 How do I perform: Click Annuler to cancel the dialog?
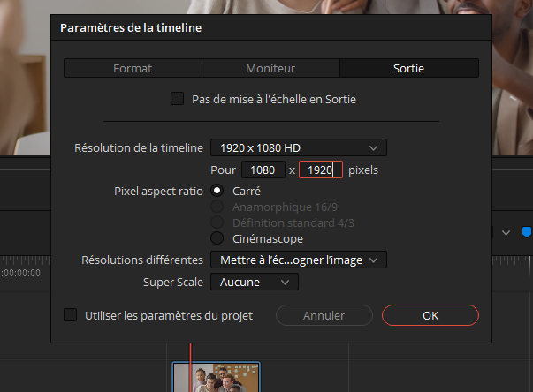(x=324, y=315)
